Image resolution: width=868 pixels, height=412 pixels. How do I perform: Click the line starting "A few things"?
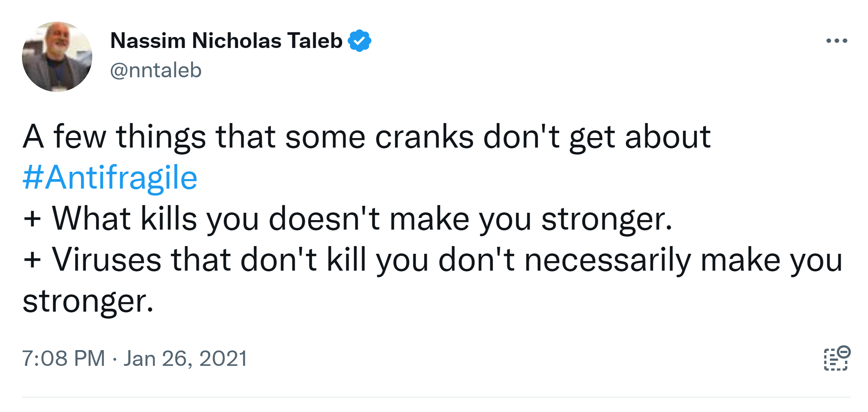click(x=366, y=137)
